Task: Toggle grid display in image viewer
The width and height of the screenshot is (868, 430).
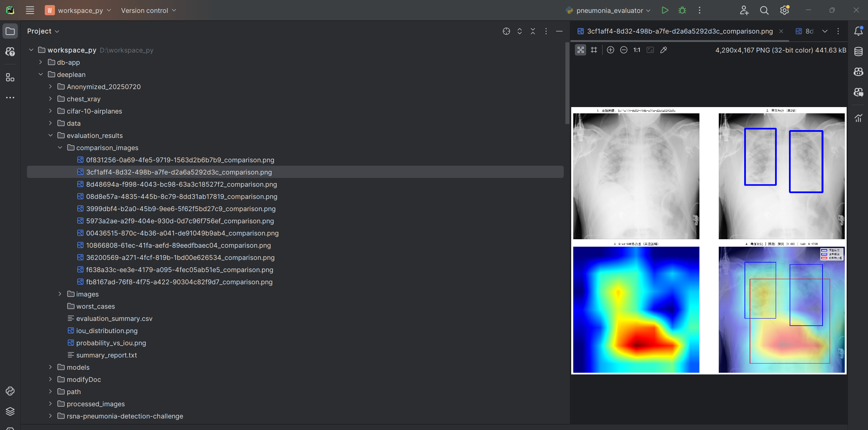Action: (x=594, y=50)
